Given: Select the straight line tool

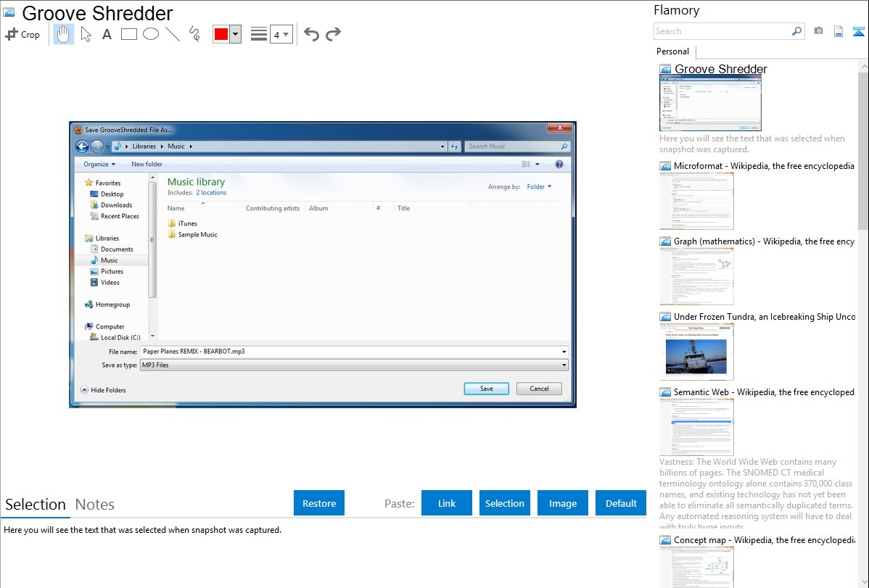Looking at the screenshot, I should click(173, 34).
